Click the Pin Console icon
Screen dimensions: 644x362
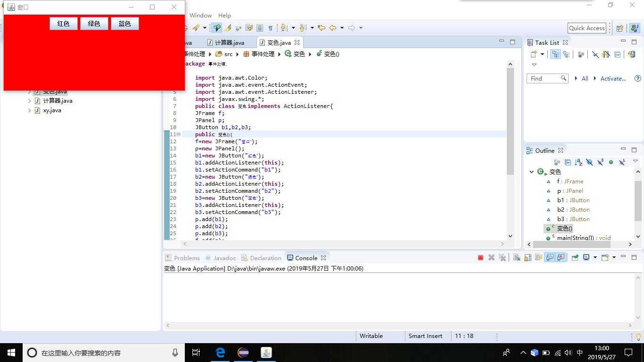tap(575, 257)
